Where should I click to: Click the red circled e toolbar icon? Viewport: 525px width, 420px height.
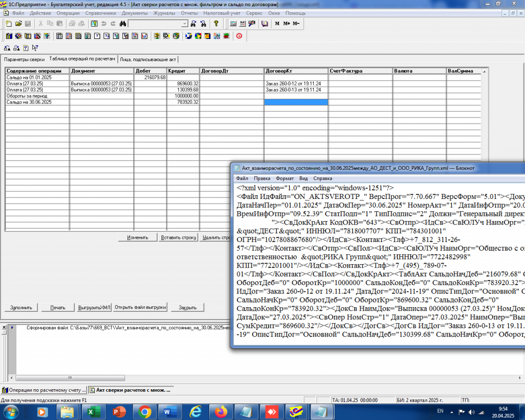coord(239,36)
